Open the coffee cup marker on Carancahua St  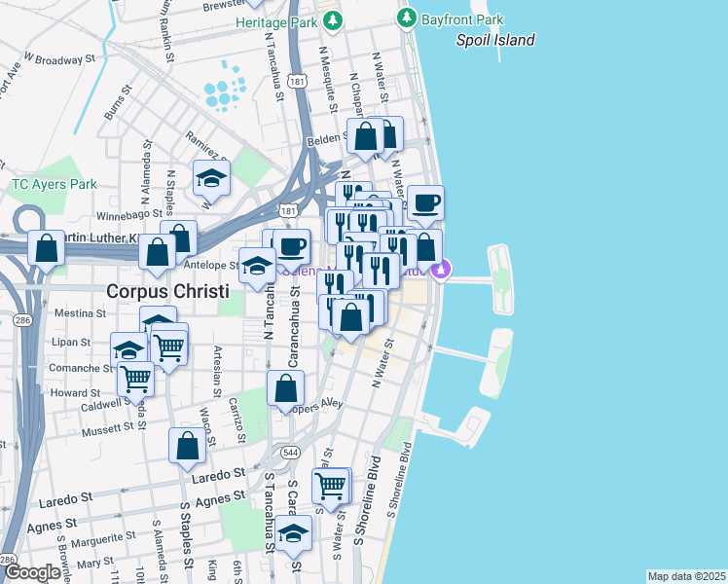pos(292,247)
